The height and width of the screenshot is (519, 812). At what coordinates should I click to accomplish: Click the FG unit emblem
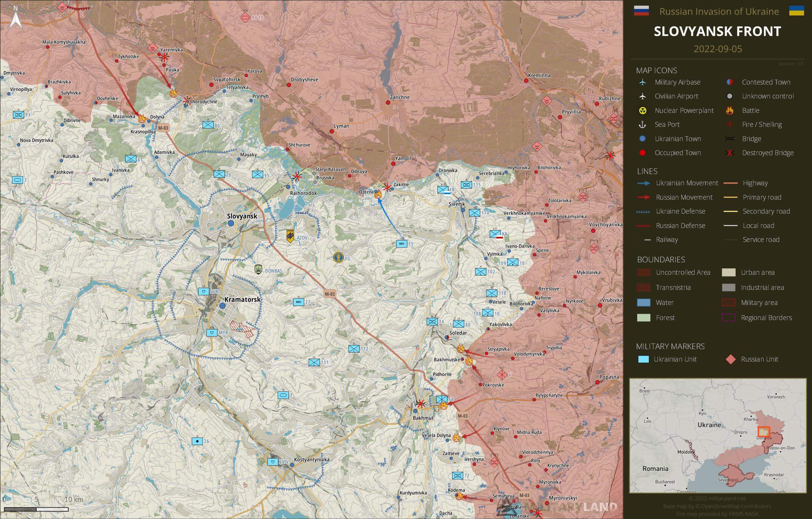338,258
